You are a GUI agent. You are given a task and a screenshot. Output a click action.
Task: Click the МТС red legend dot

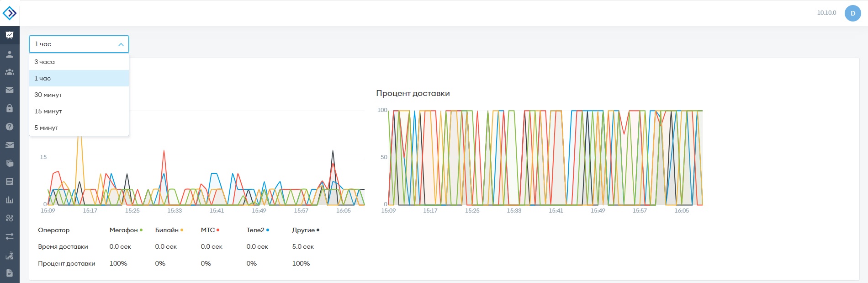click(218, 230)
